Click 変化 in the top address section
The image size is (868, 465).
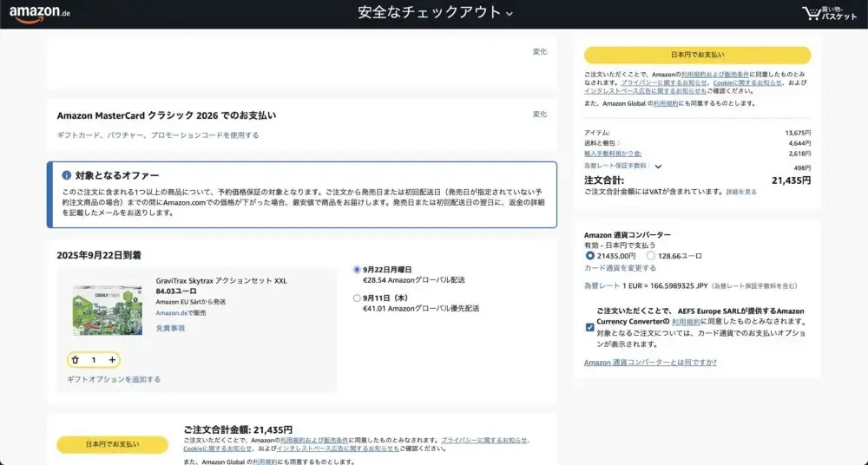coord(540,51)
